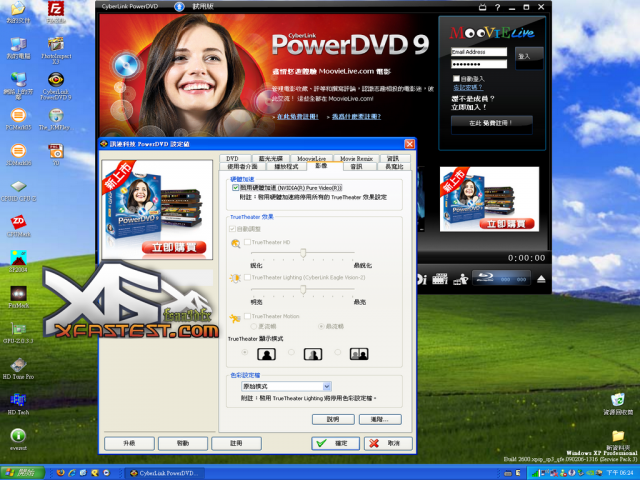Image resolution: width=640 pixels, height=480 pixels.
Task: Click PowerDVD Movie Remix person icon
Action: click(461, 279)
